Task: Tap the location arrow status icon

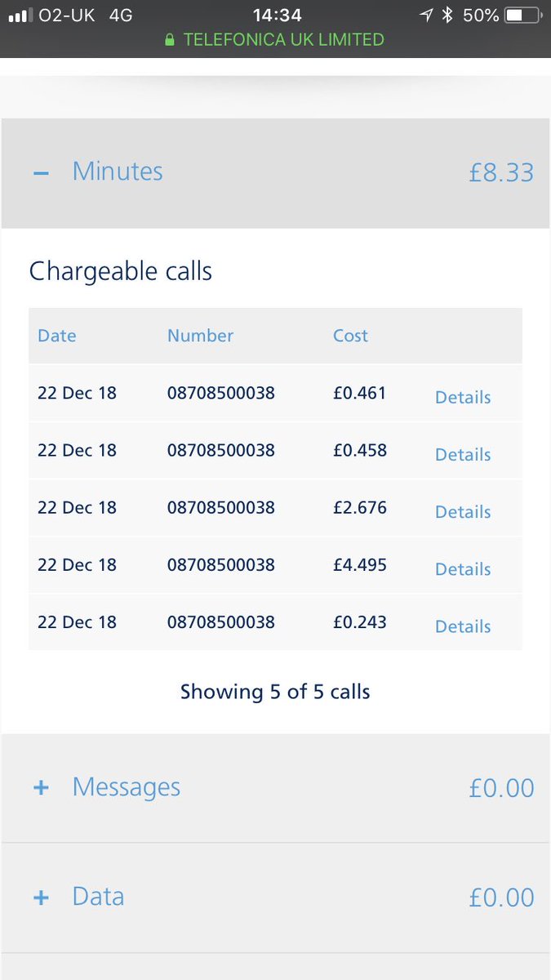Action: (x=426, y=16)
